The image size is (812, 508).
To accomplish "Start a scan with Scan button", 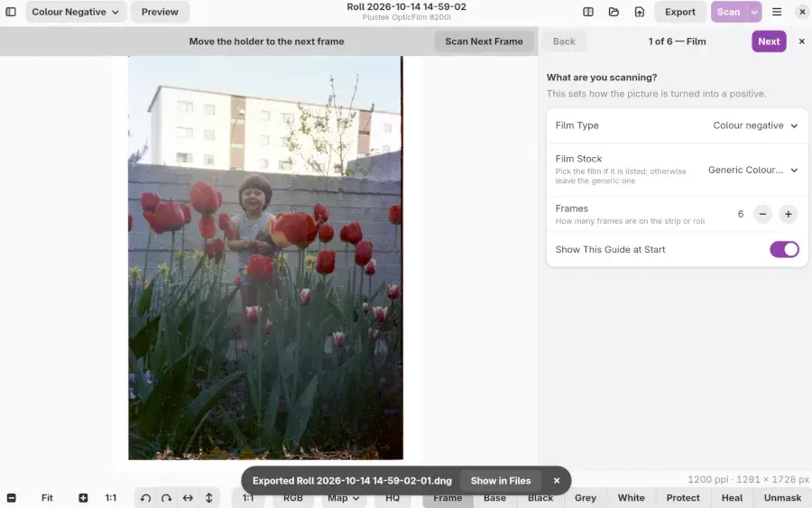I will (x=729, y=12).
